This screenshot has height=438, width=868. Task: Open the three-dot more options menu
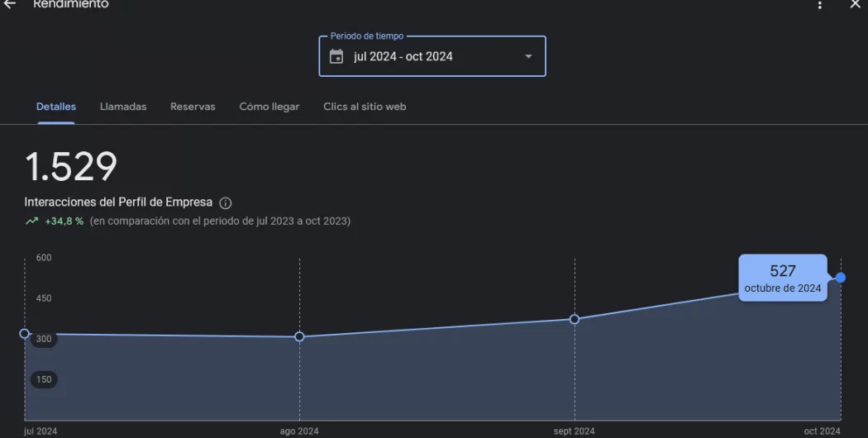[x=820, y=5]
